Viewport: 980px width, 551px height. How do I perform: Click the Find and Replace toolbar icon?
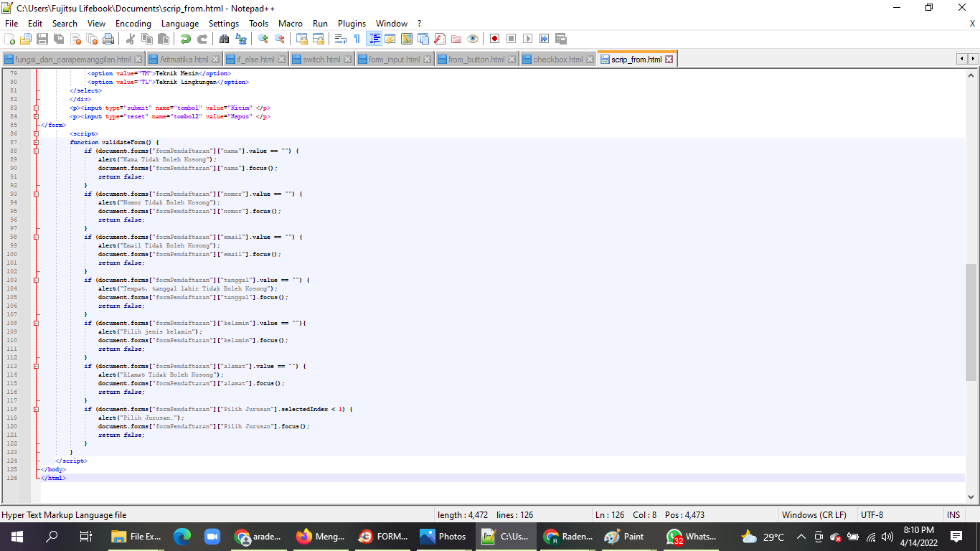[240, 39]
